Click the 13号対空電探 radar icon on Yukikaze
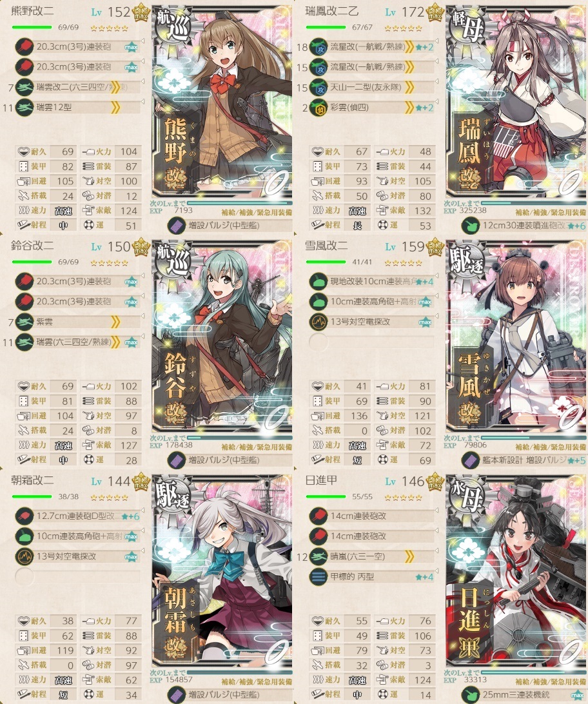Image resolution: width=588 pixels, height=704 pixels. tap(318, 322)
